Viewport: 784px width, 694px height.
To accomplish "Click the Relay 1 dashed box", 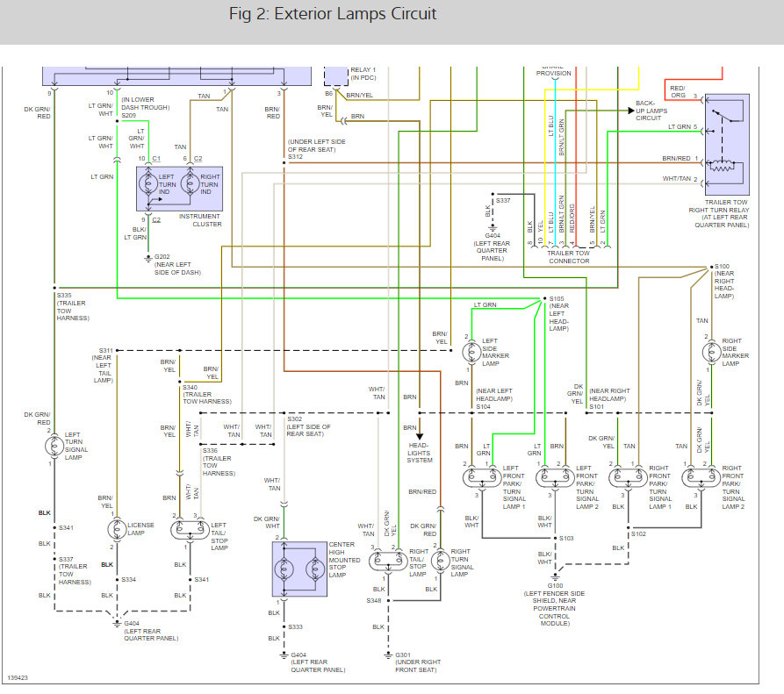I will [336, 76].
